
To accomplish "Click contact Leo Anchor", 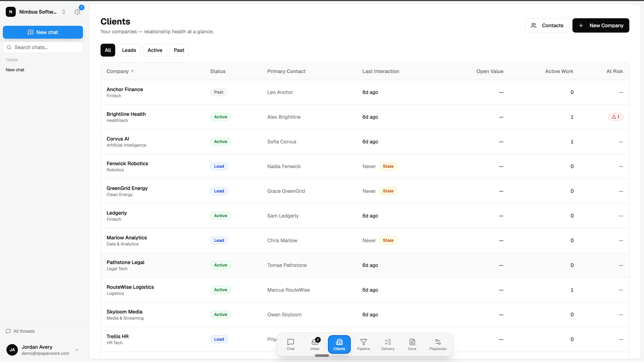I will [280, 92].
